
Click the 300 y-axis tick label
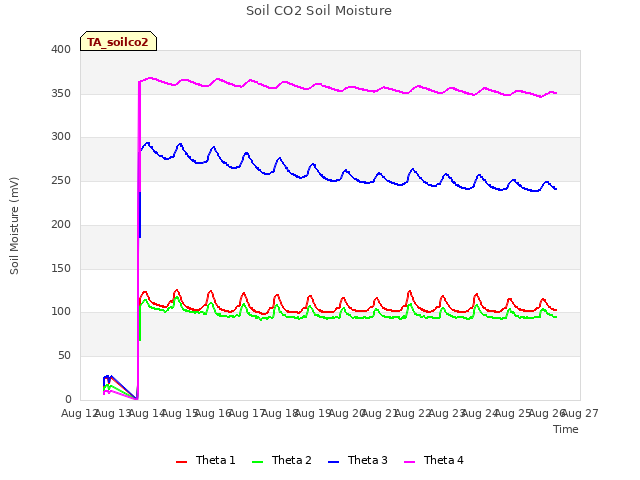61,137
